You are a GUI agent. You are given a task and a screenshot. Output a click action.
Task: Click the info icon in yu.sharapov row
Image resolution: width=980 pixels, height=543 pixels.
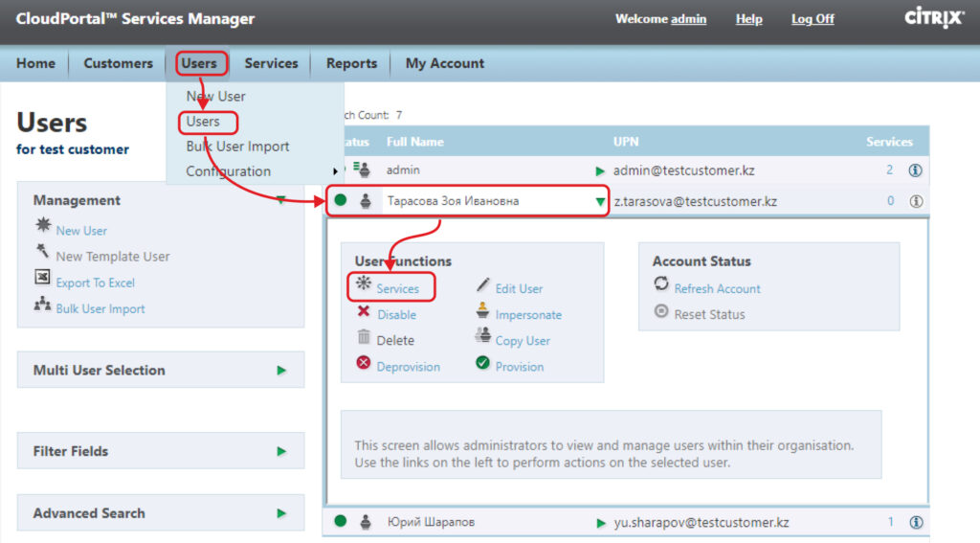916,522
